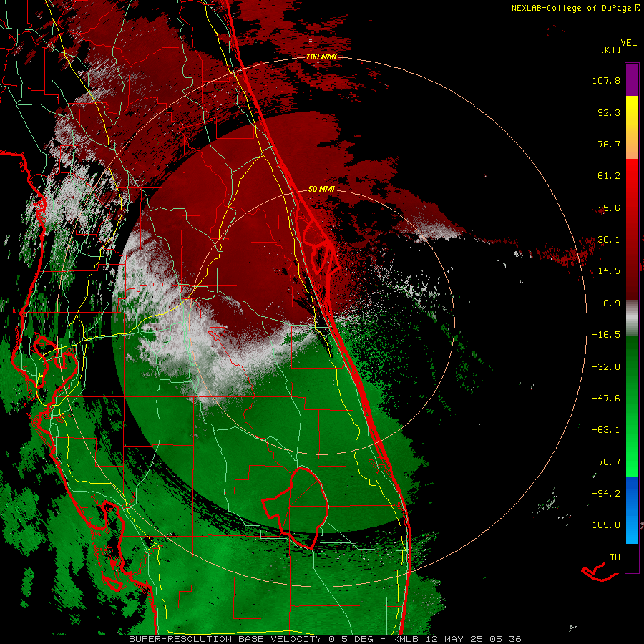This screenshot has height=644, width=644.
Task: Click the 30.1 value on velocity scale
Action: (x=609, y=240)
